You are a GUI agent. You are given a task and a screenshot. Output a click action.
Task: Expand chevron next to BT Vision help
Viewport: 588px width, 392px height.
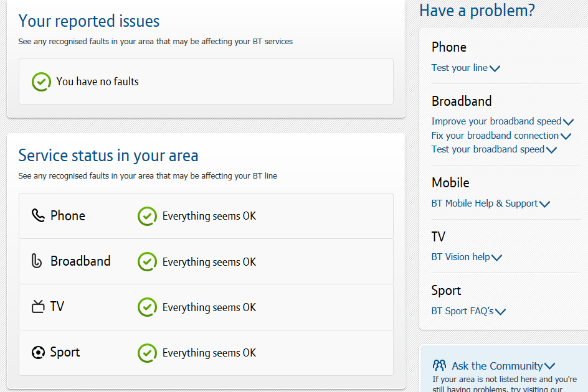[497, 258]
